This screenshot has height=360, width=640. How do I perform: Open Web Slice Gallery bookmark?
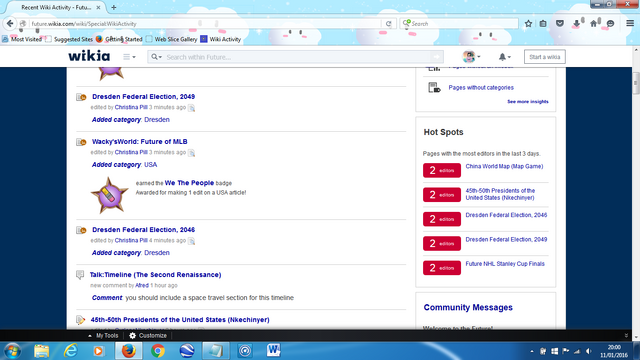[x=171, y=39]
